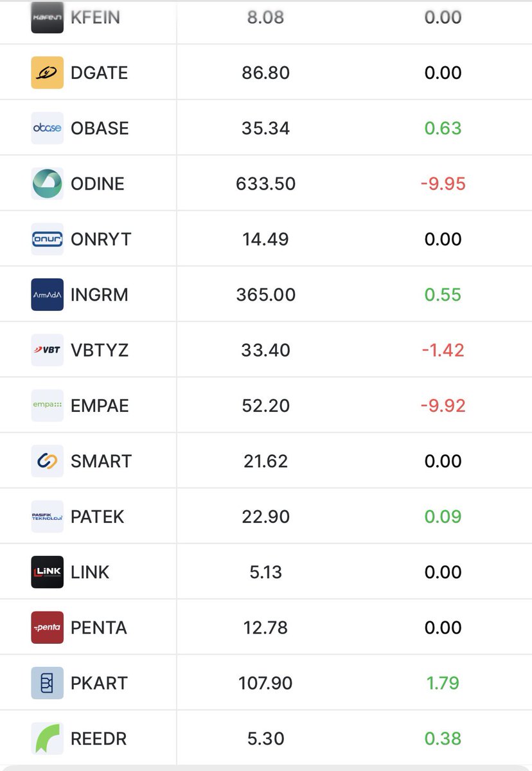Tap the KFEIN ticker at the top
Viewport: 532px width, 771px height.
tap(95, 17)
